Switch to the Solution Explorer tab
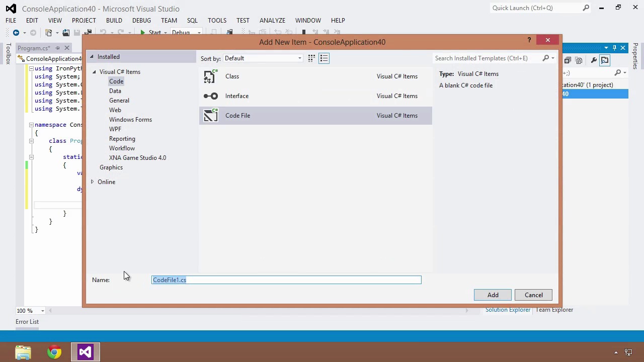Screen dimensions: 644x362 (x=508, y=310)
